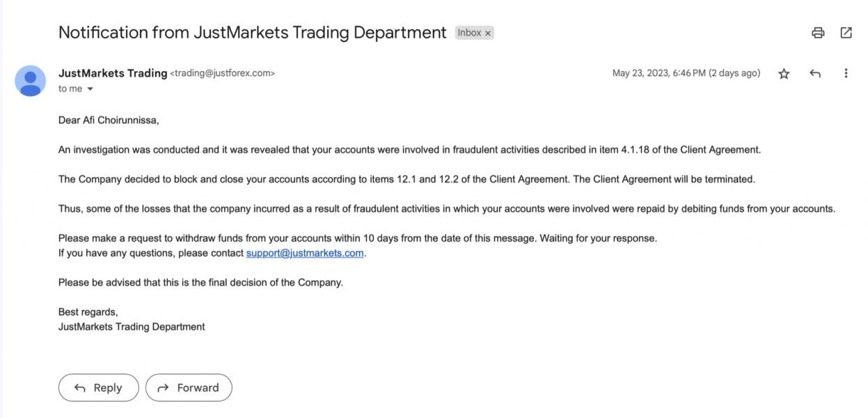Click the email subject line heading
This screenshot has width=868, height=418.
pos(252,33)
